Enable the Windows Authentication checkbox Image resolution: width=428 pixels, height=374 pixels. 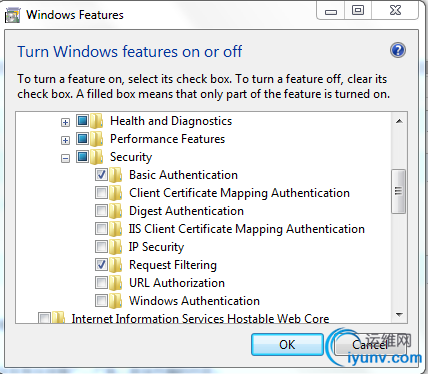click(x=101, y=300)
